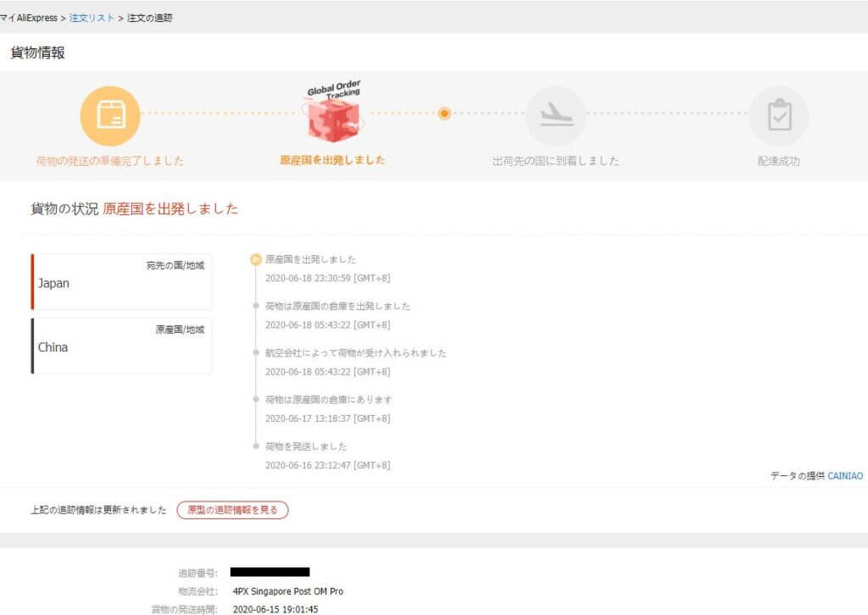Click the 原産国を出発しました step label
Image resolution: width=868 pixels, height=615 pixels.
pos(332,160)
